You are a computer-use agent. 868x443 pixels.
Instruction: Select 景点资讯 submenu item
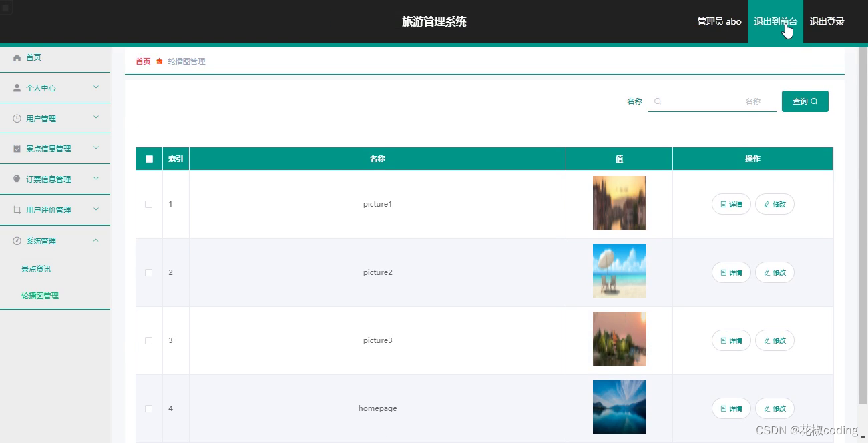pyautogui.click(x=36, y=269)
